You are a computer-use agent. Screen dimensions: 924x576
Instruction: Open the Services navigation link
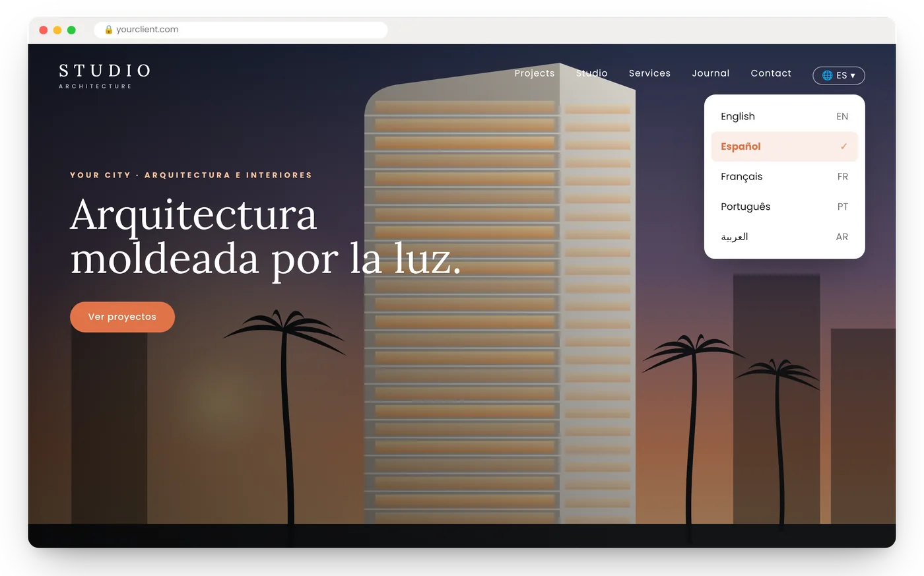(x=649, y=73)
